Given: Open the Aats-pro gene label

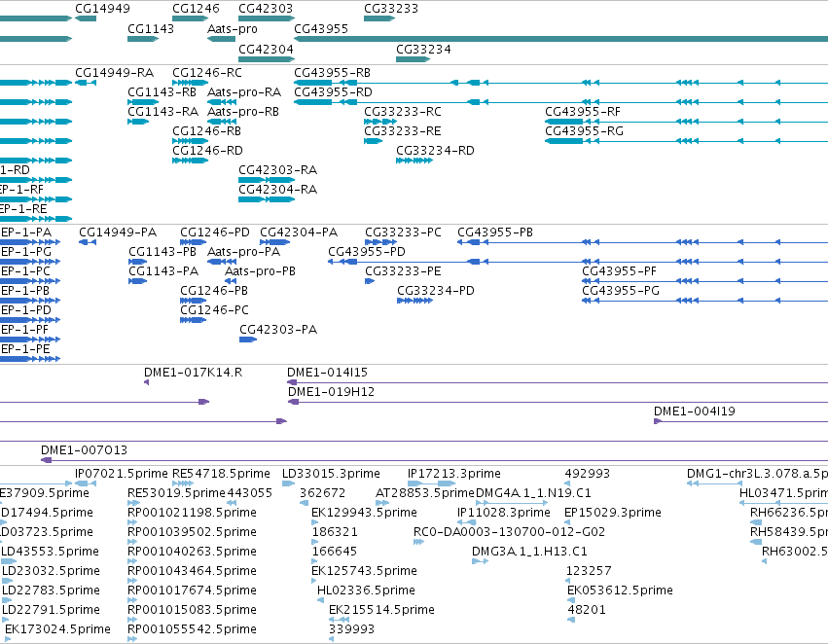Looking at the screenshot, I should 233,28.
